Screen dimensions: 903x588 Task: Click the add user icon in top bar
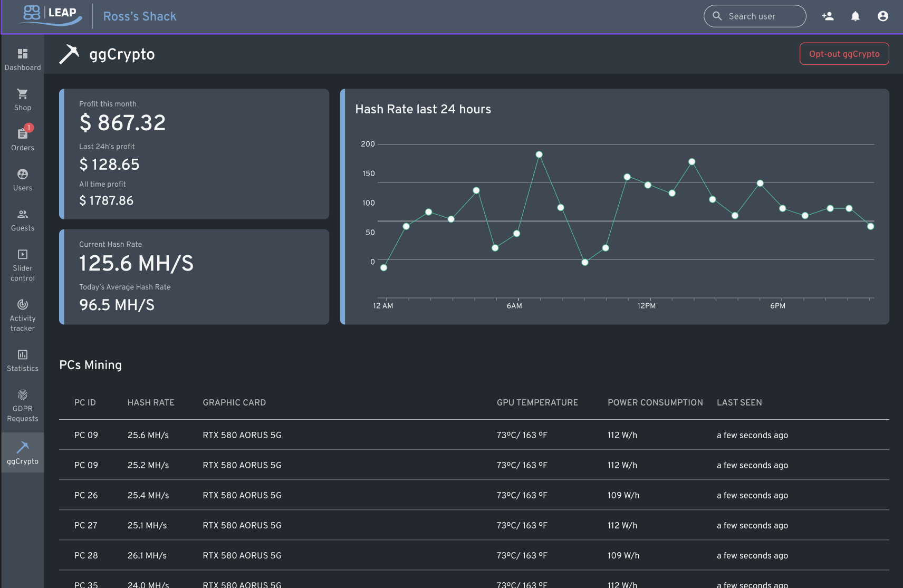(x=828, y=16)
